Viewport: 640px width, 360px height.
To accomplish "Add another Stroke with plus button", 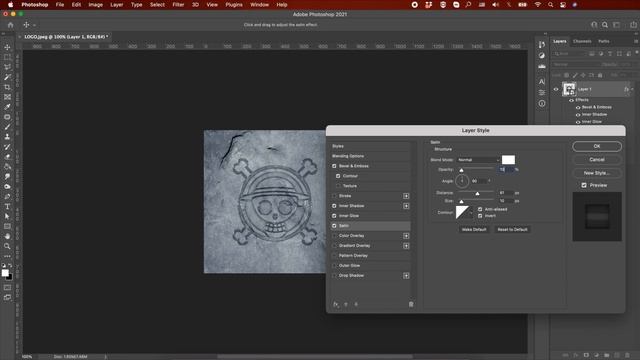I will pos(406,196).
